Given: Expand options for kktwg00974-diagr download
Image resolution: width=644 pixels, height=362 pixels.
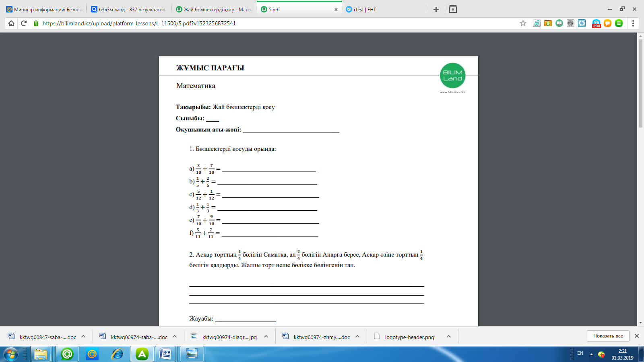Looking at the screenshot, I should pyautogui.click(x=266, y=337).
